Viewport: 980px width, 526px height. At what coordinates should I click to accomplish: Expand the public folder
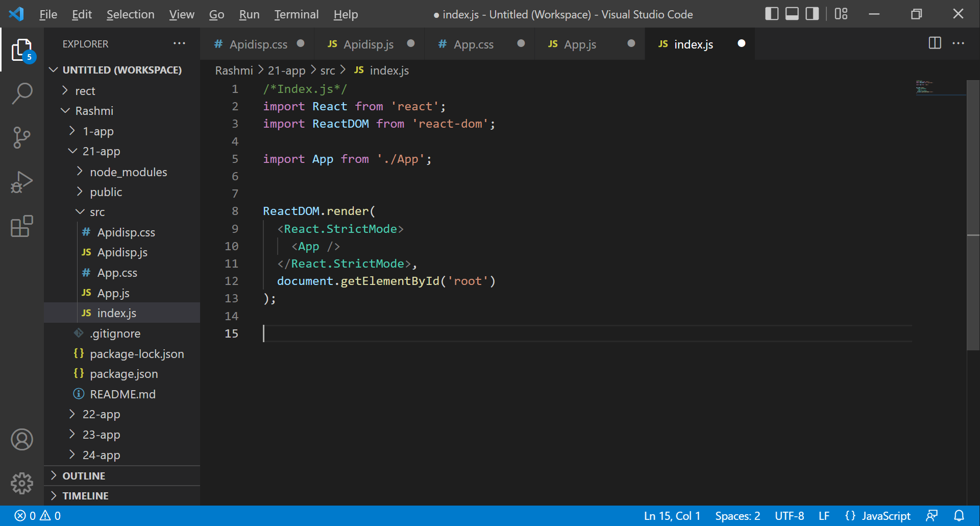coord(122,192)
